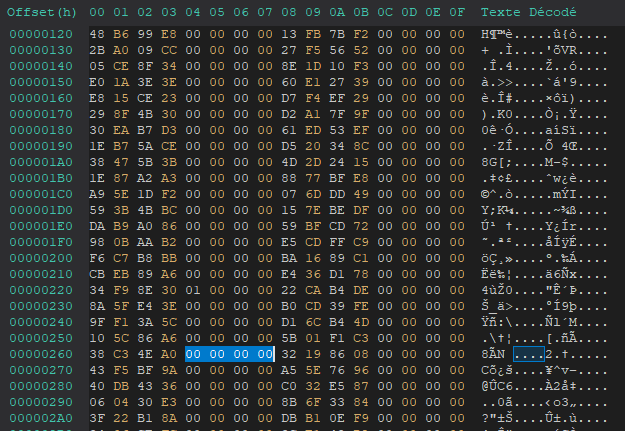The height and width of the screenshot is (431, 625).
Task: Click byte A3 in row 000001B0
Action: pos(169,178)
